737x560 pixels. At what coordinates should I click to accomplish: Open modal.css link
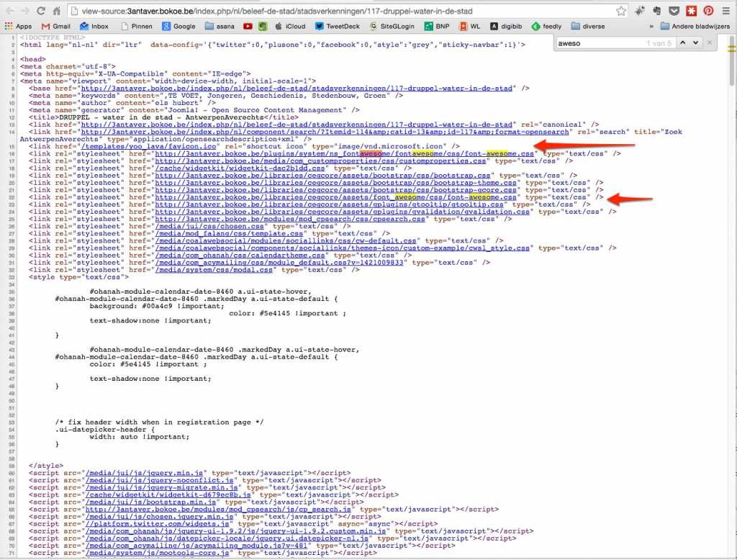(x=214, y=270)
